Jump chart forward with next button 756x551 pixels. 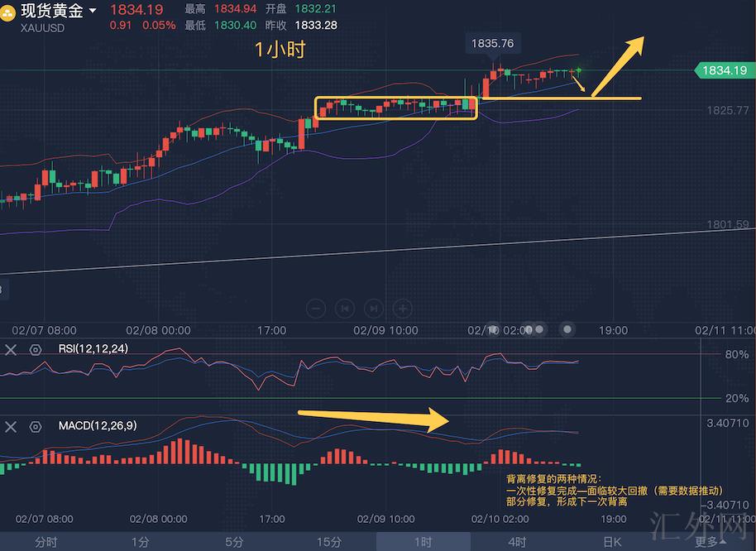click(x=374, y=308)
